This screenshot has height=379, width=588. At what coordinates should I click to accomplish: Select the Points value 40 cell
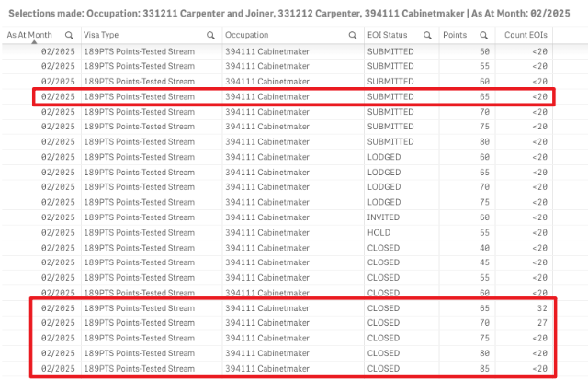tap(483, 248)
